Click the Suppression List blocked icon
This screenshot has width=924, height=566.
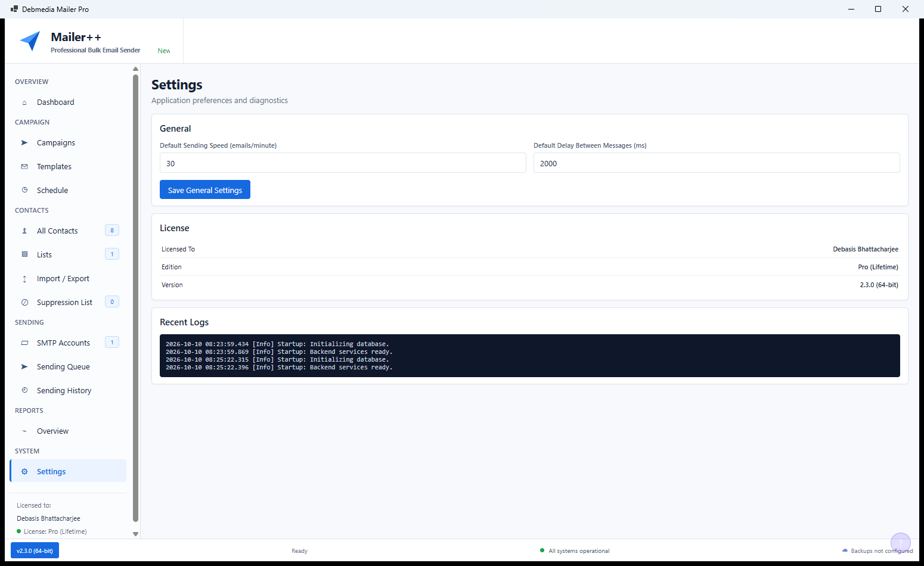click(24, 303)
